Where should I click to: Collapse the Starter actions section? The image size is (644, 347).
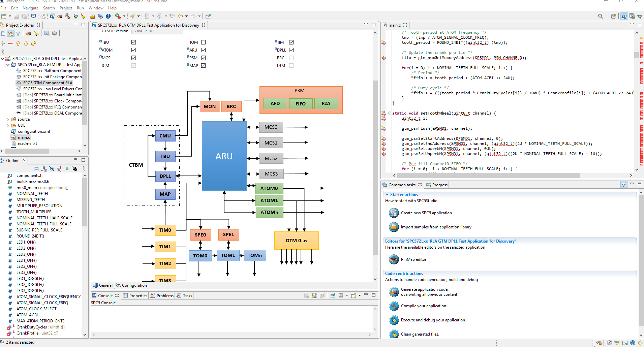(x=387, y=195)
